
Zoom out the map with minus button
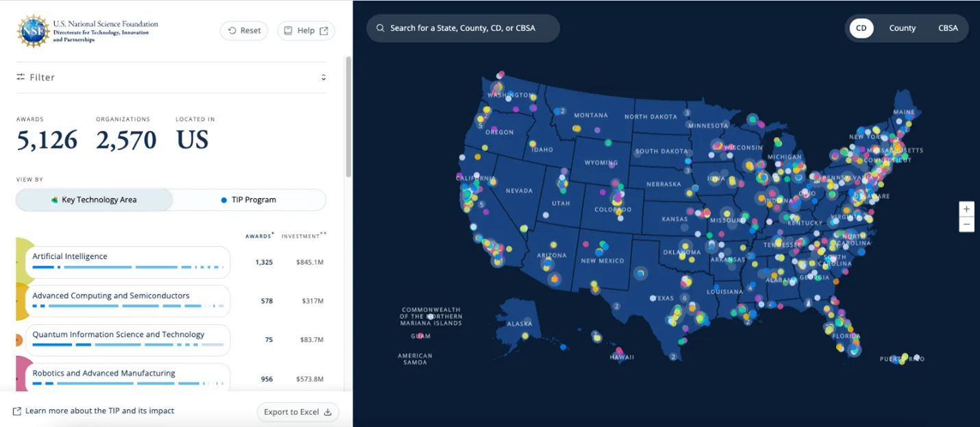tap(966, 224)
